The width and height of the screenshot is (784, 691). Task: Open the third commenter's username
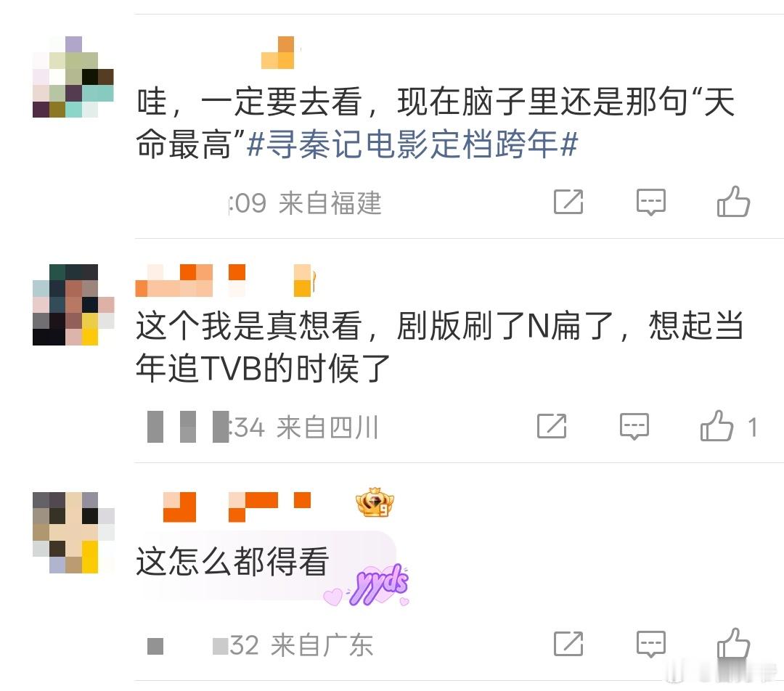click(237, 507)
